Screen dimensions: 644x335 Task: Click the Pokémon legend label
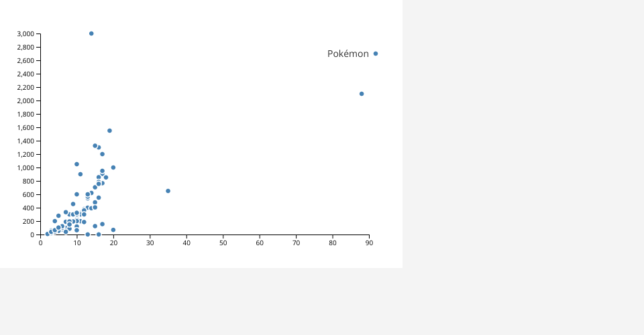tap(347, 54)
